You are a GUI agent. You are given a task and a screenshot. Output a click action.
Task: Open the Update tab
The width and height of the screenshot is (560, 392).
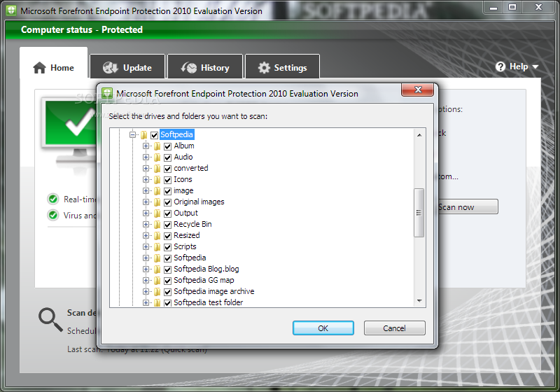(127, 66)
